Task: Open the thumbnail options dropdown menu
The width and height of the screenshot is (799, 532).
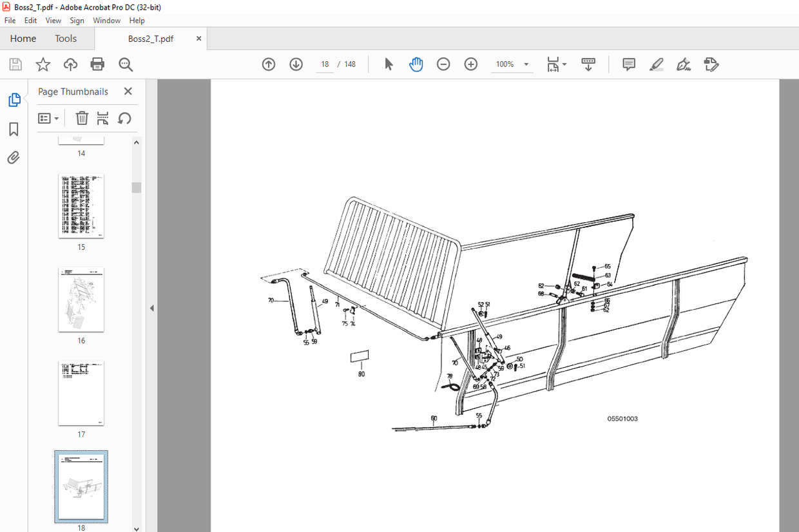Action: 48,118
